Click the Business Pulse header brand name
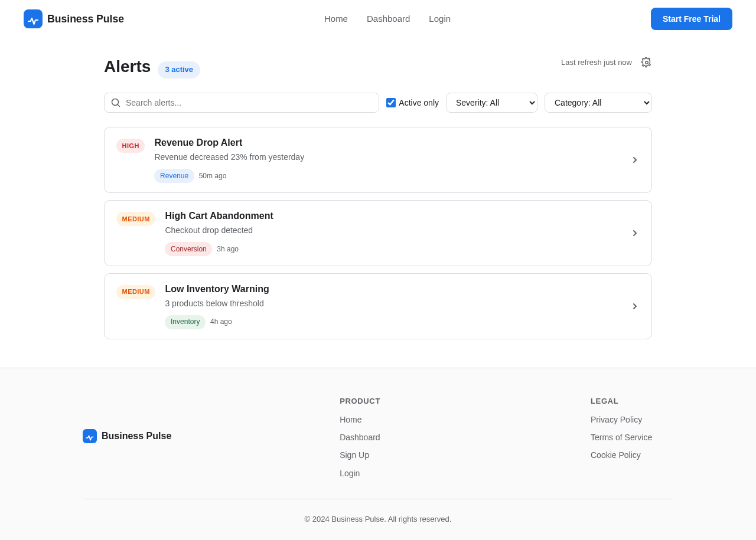This screenshot has height=540, width=756. 86,19
